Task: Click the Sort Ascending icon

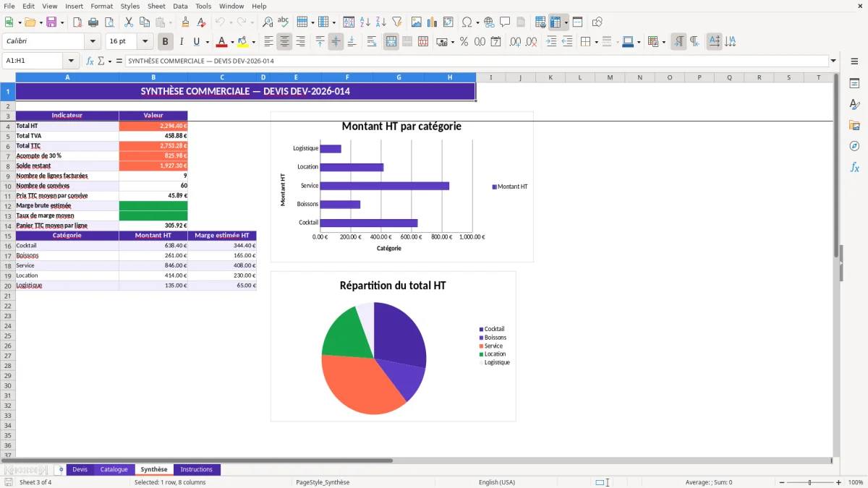Action: [365, 22]
